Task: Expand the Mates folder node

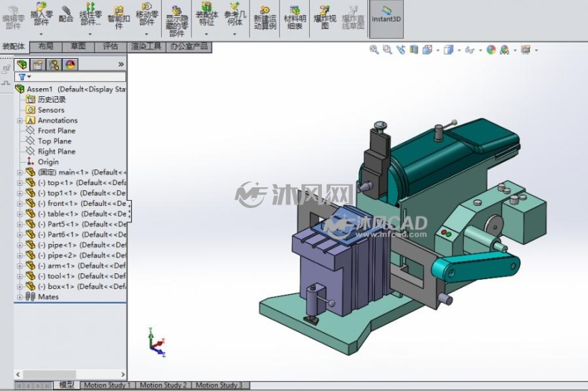Action: coord(19,297)
